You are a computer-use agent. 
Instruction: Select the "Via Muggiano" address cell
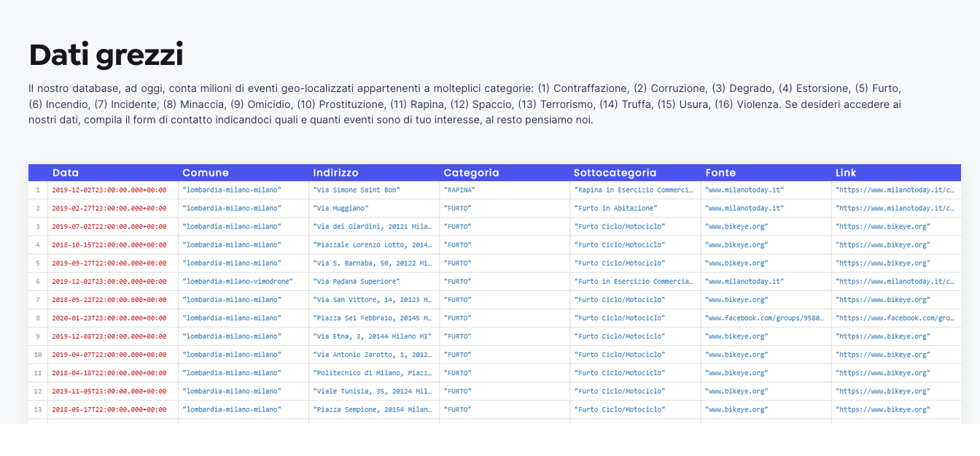(x=374, y=209)
